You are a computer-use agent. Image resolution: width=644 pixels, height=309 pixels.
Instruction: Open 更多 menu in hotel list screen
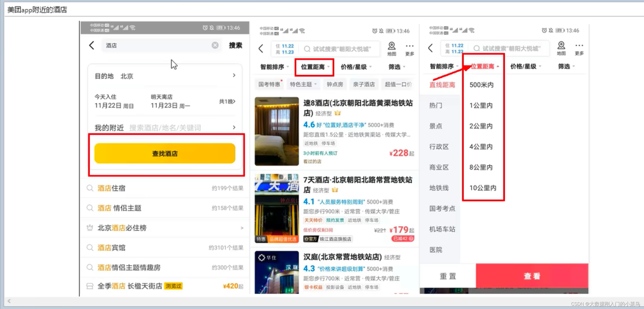click(x=410, y=49)
